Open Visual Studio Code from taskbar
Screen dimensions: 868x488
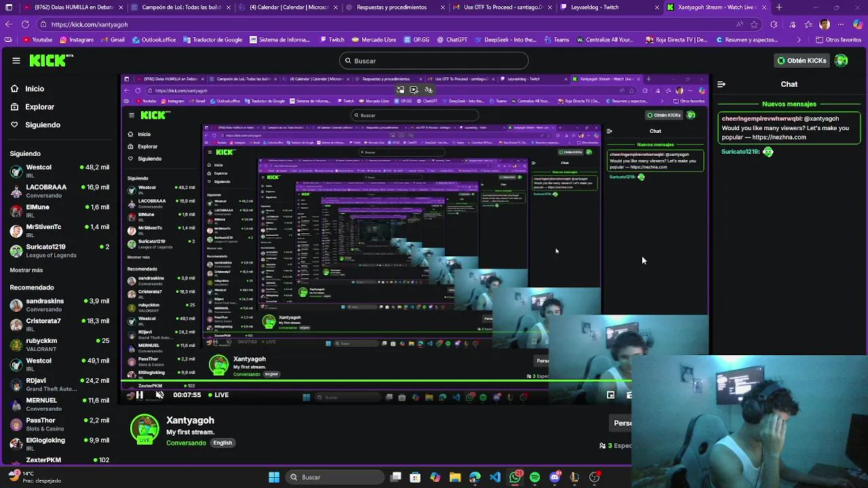coord(495,477)
